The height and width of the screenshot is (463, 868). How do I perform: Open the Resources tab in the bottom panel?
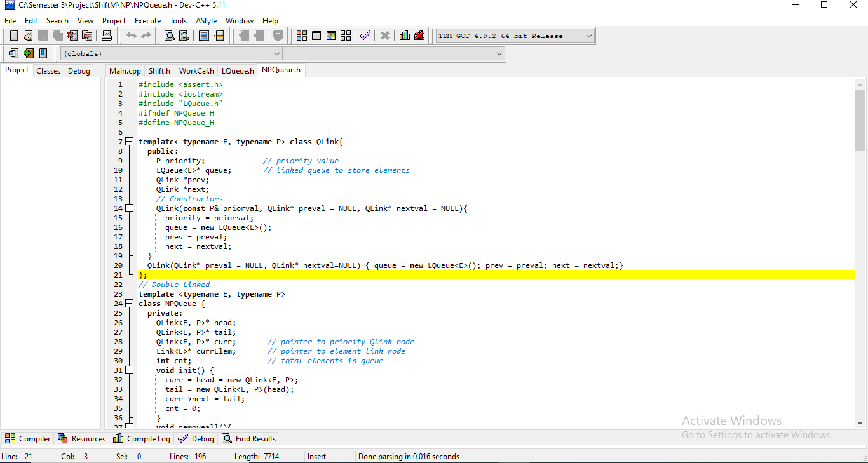81,438
